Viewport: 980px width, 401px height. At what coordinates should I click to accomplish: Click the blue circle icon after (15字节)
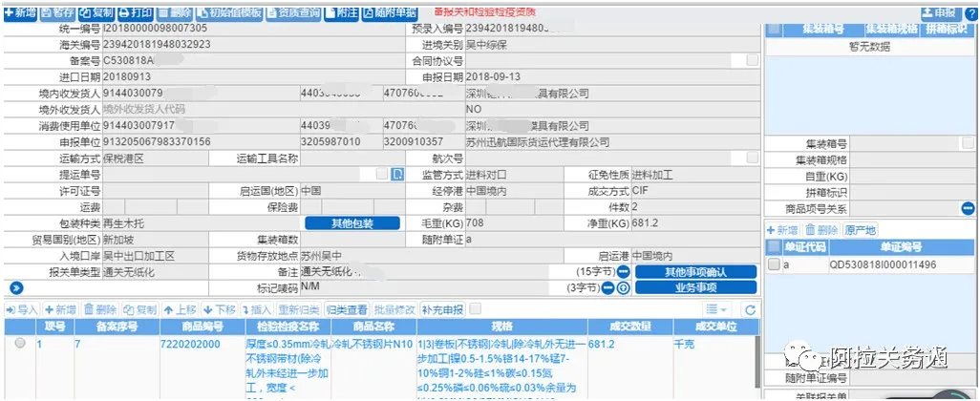[x=623, y=272]
